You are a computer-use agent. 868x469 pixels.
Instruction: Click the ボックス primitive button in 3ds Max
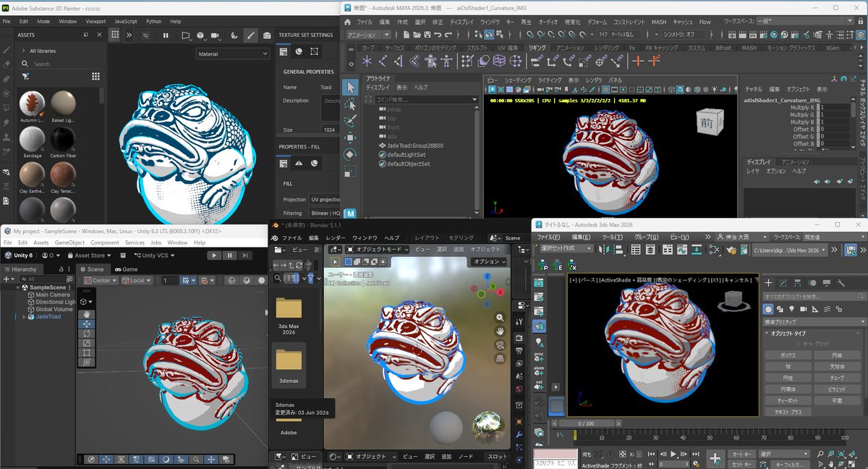point(788,355)
